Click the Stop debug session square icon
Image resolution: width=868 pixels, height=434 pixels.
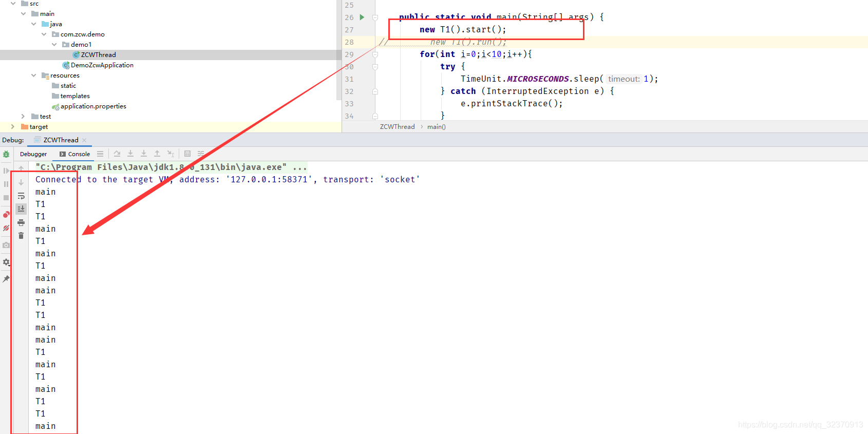(6, 198)
